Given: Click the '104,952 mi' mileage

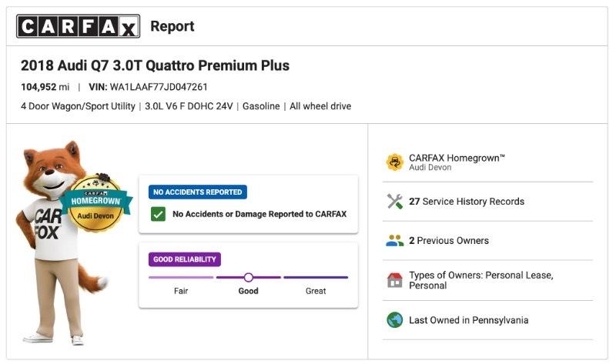Looking at the screenshot, I should tap(45, 87).
